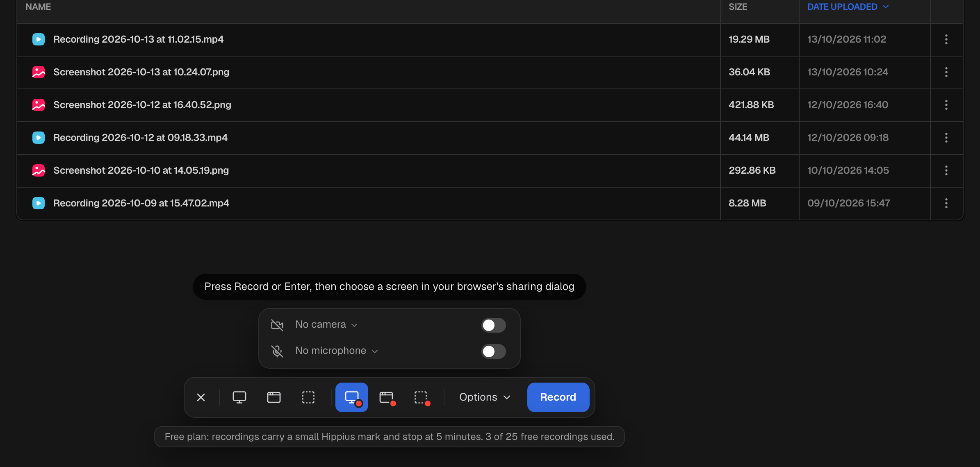Sort by Date Uploaded column header

click(848, 7)
